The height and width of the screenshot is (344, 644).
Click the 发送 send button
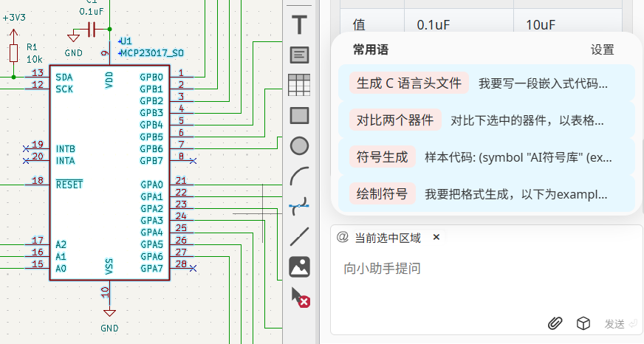pos(620,323)
